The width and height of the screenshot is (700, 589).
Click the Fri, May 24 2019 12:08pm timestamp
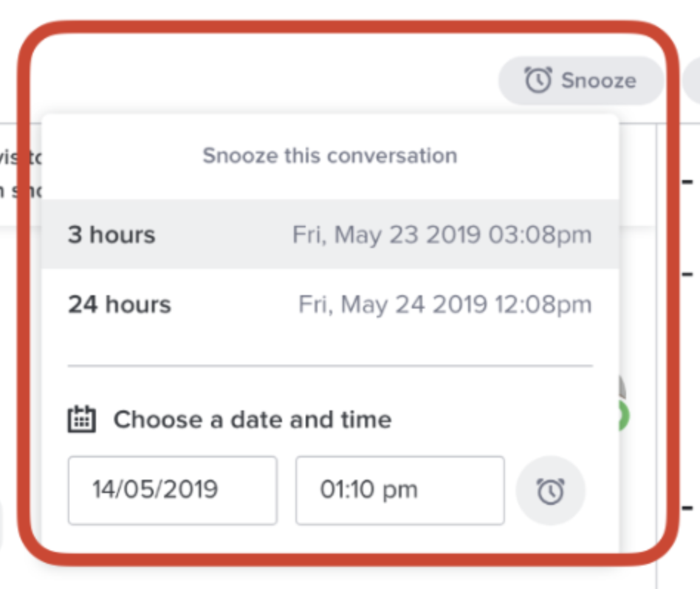point(445,305)
